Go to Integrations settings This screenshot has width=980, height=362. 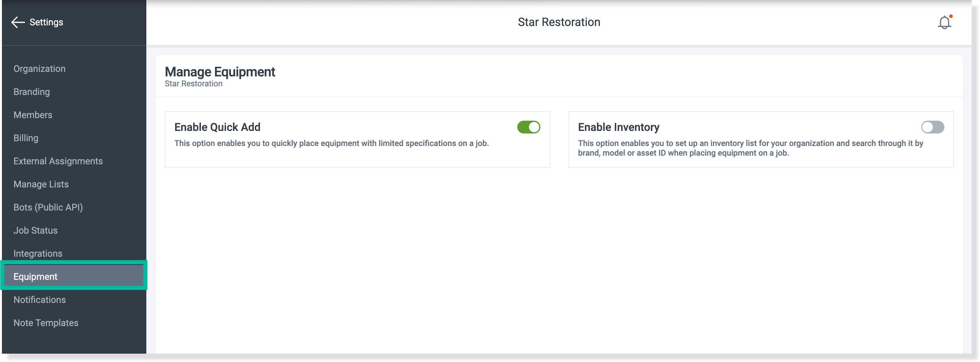coord(38,254)
